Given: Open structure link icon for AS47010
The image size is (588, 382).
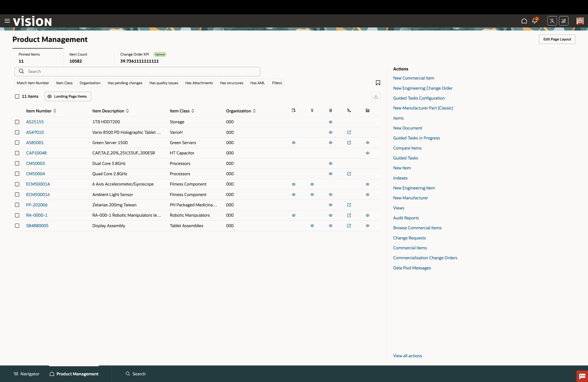Looking at the screenshot, I should coord(349,132).
